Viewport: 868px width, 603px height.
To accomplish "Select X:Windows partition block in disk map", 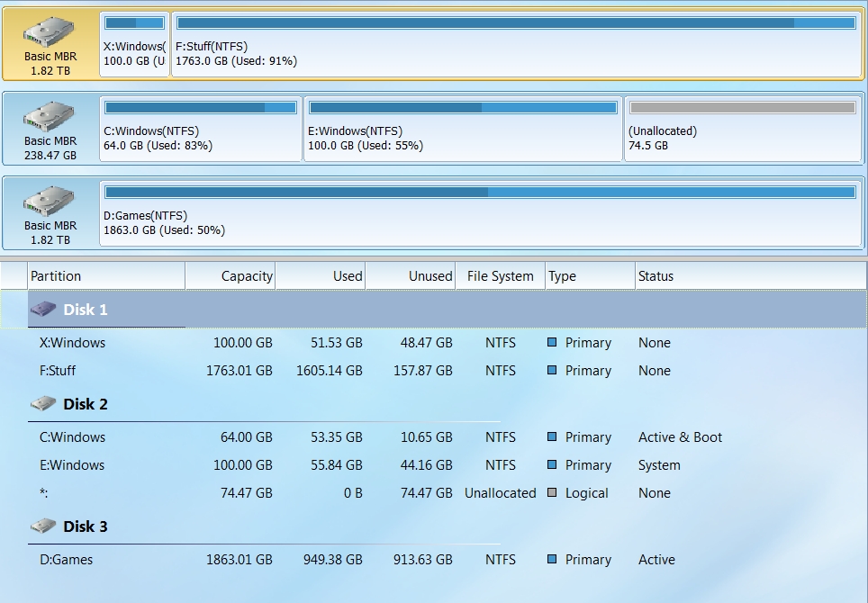I will [x=134, y=45].
